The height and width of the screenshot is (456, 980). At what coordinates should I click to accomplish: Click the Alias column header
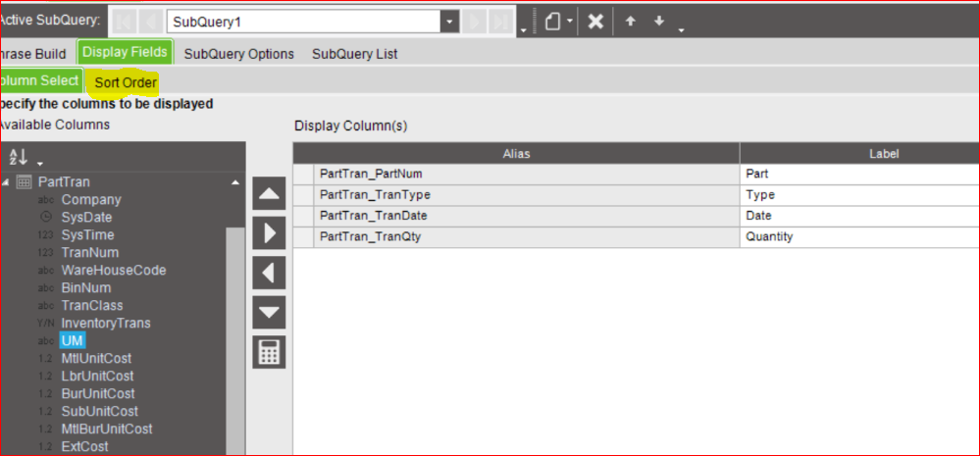pyautogui.click(x=516, y=153)
